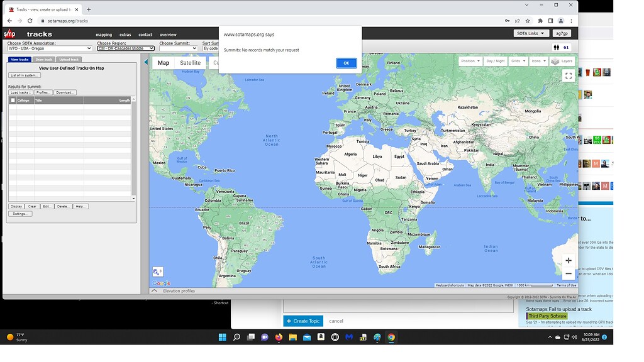Click the List all in system button
This screenshot has height=362, width=644.
point(24,75)
